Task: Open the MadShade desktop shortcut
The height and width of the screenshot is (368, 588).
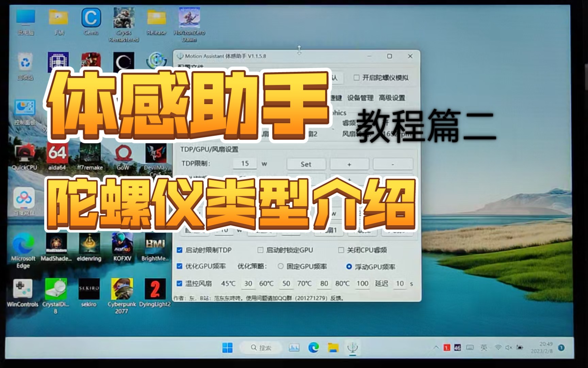Action: [56, 247]
